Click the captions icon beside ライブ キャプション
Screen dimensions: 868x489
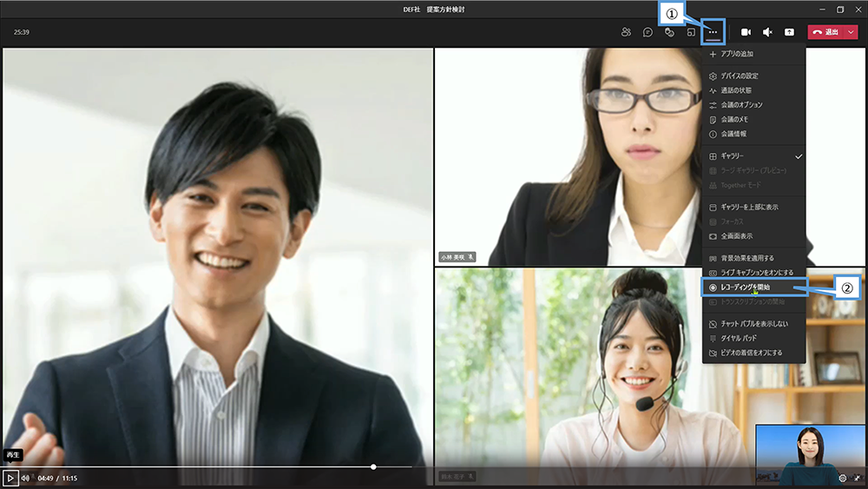(x=713, y=273)
